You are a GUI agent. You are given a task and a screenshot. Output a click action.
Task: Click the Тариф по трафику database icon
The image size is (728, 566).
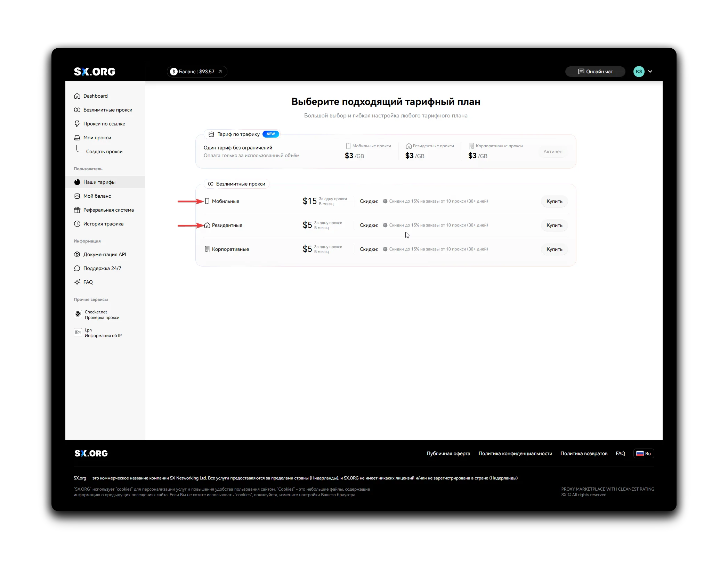point(211,134)
